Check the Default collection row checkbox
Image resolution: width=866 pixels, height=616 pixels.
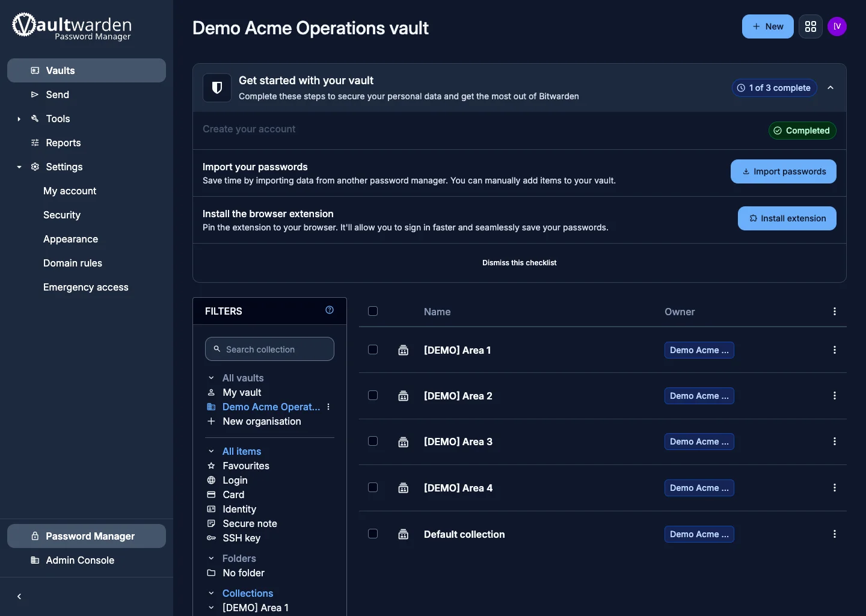pos(373,534)
